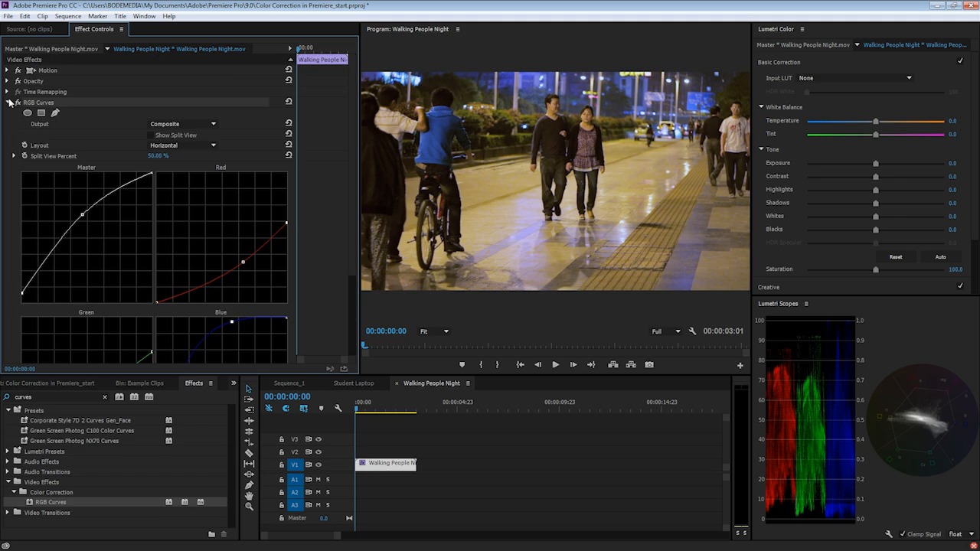Click new custom bin icon in Effects panel
Image resolution: width=980 pixels, height=551 pixels.
tap(211, 534)
